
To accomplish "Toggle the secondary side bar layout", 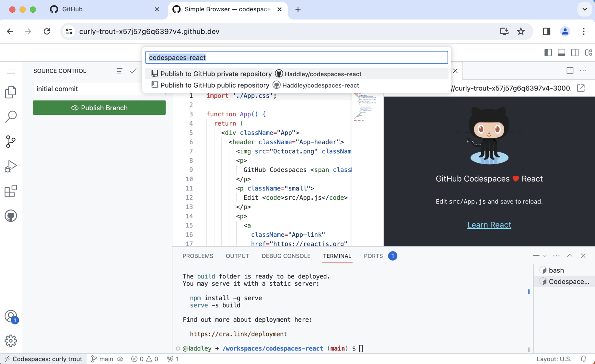I will point(575,53).
